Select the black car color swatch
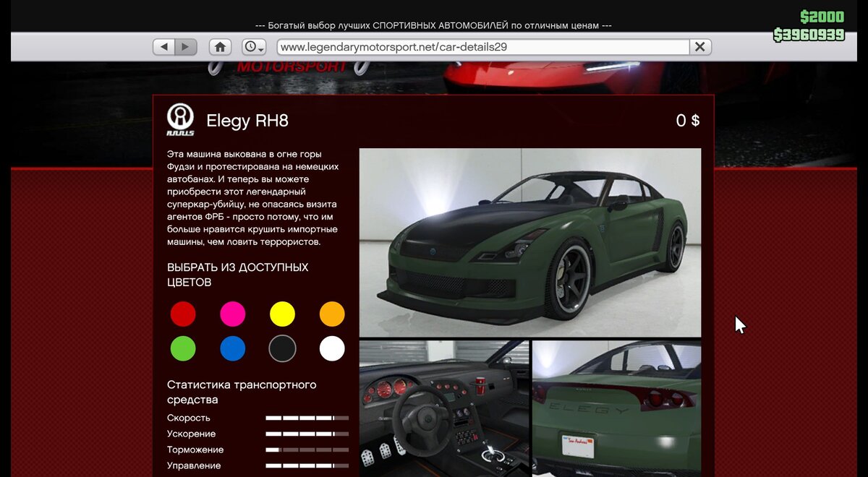868x477 pixels. click(x=282, y=348)
